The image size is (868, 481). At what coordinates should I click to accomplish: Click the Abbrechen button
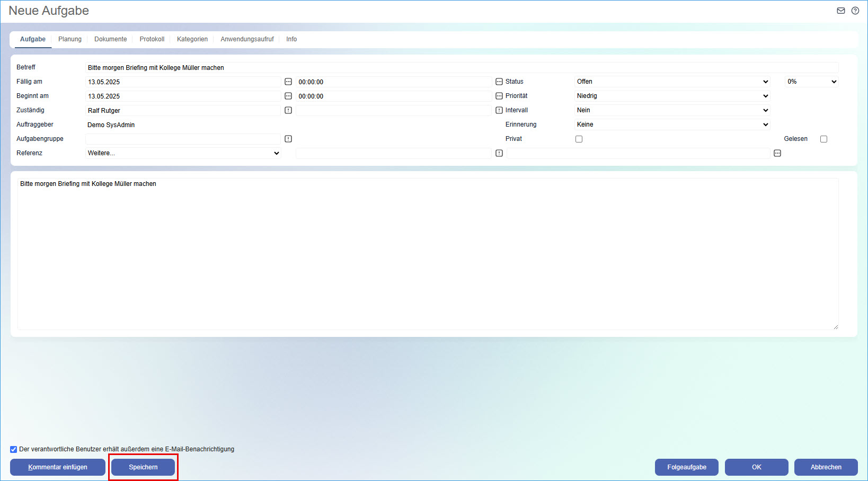[826, 467]
